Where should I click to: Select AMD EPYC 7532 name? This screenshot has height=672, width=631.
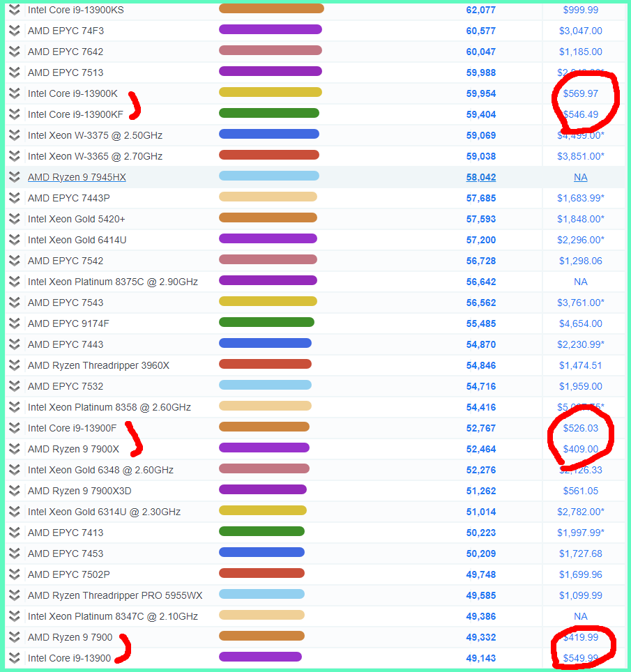66,386
